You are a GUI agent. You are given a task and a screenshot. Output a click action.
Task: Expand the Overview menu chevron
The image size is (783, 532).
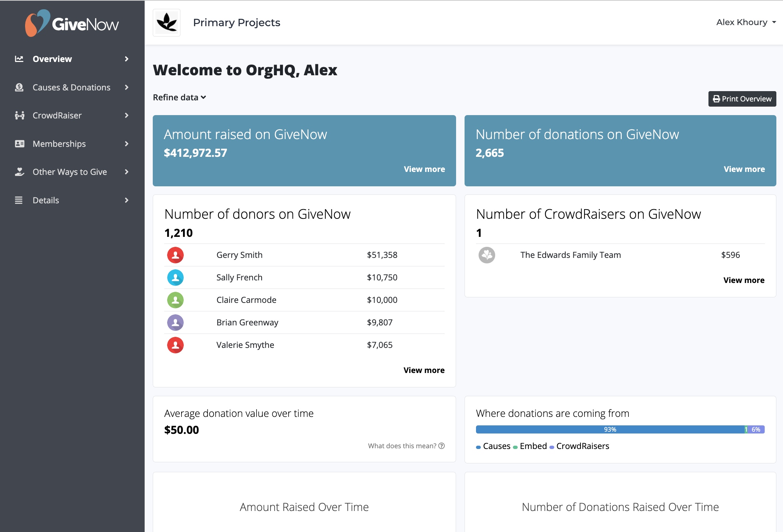point(127,59)
